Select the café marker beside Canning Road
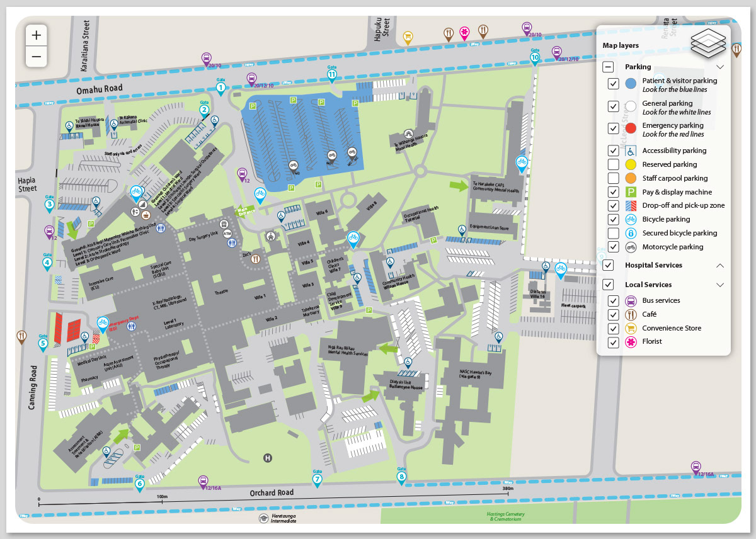 point(21,336)
